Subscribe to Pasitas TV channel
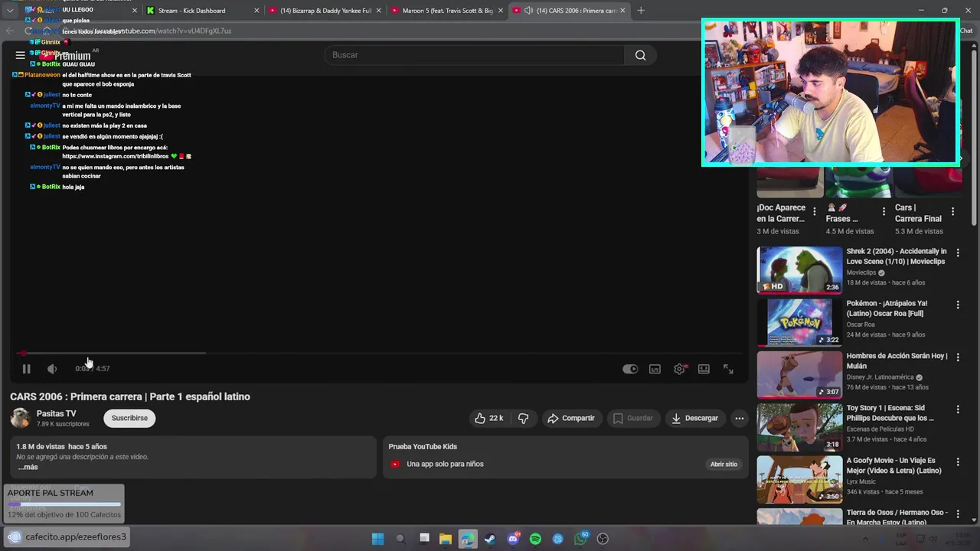The image size is (980, 551). 129,418
